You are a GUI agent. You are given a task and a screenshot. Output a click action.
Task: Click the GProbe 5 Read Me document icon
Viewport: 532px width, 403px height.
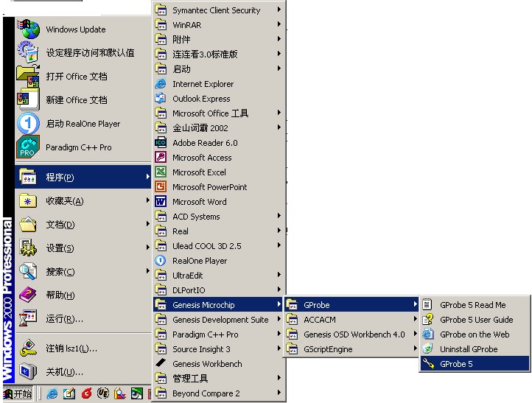[427, 304]
